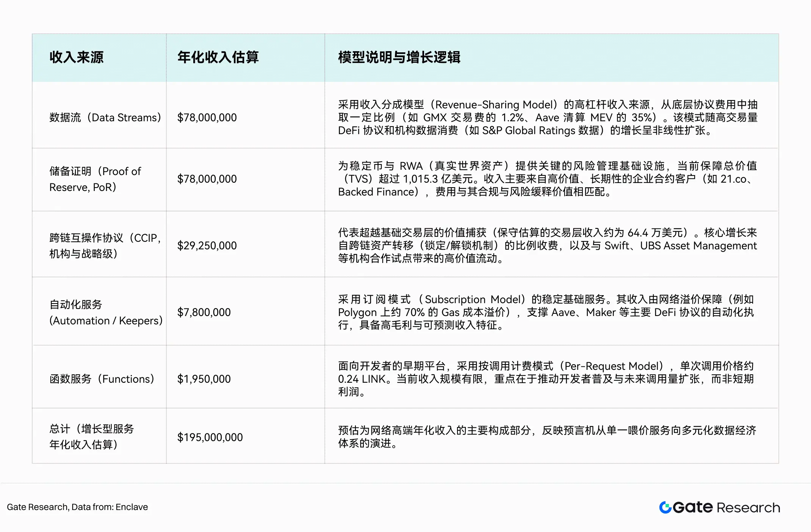Click the RWA stablecoin description paragraph
The image size is (811, 532).
[547, 179]
